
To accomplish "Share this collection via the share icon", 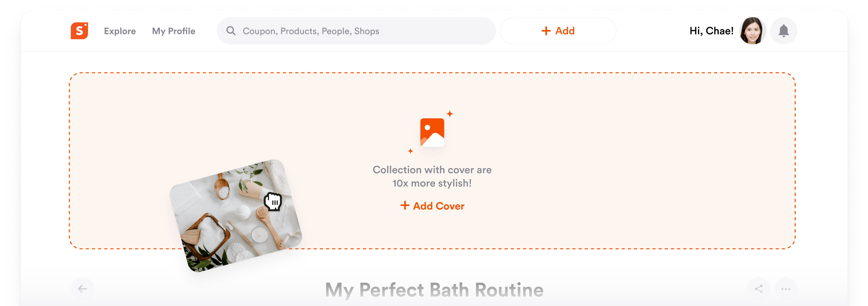I will point(758,289).
